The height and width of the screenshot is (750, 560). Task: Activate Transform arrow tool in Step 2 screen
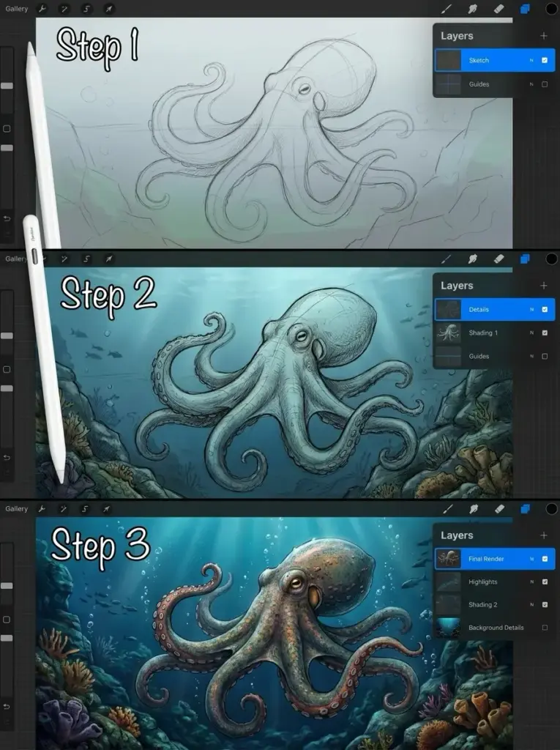point(109,259)
